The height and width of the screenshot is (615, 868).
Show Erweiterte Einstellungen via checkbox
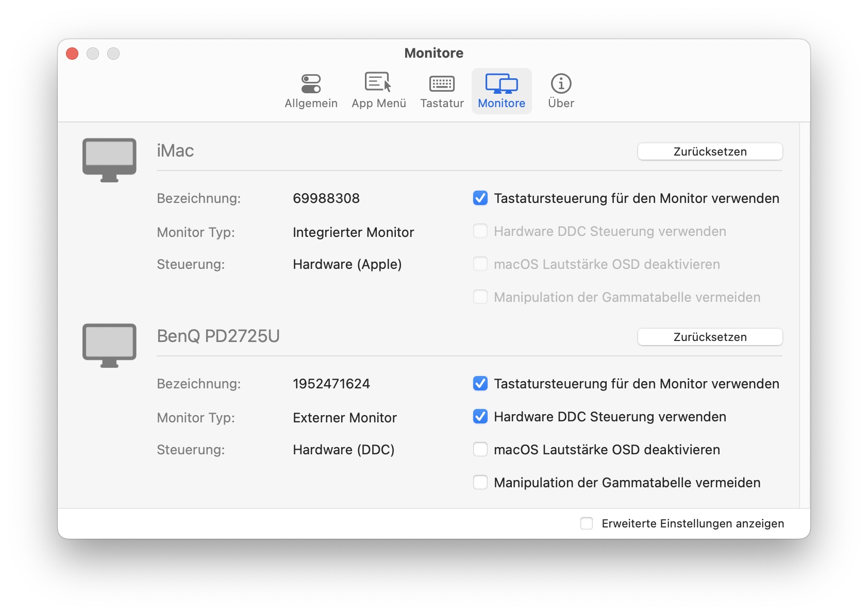pos(586,523)
